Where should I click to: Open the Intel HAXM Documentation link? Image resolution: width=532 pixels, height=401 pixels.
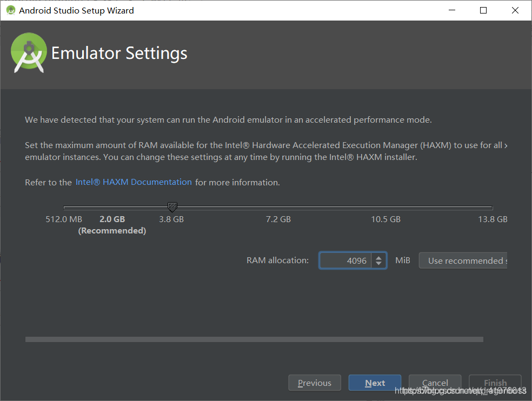point(134,182)
